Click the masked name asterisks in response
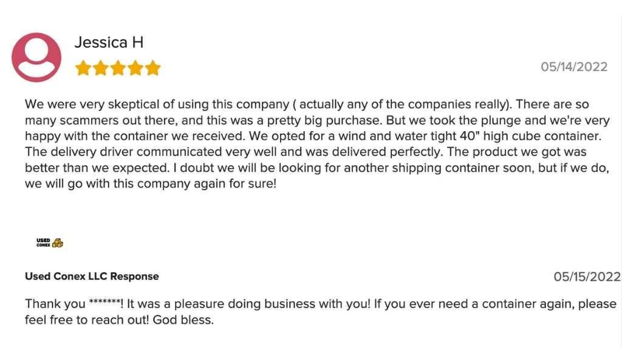 (105, 303)
